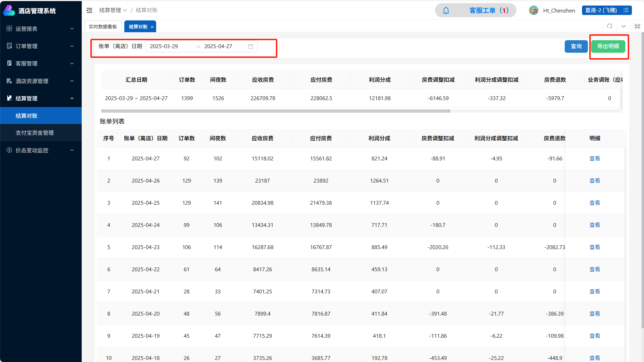View details for 2025-04-26 row
Image resolution: width=644 pixels, height=362 pixels.
point(594,181)
